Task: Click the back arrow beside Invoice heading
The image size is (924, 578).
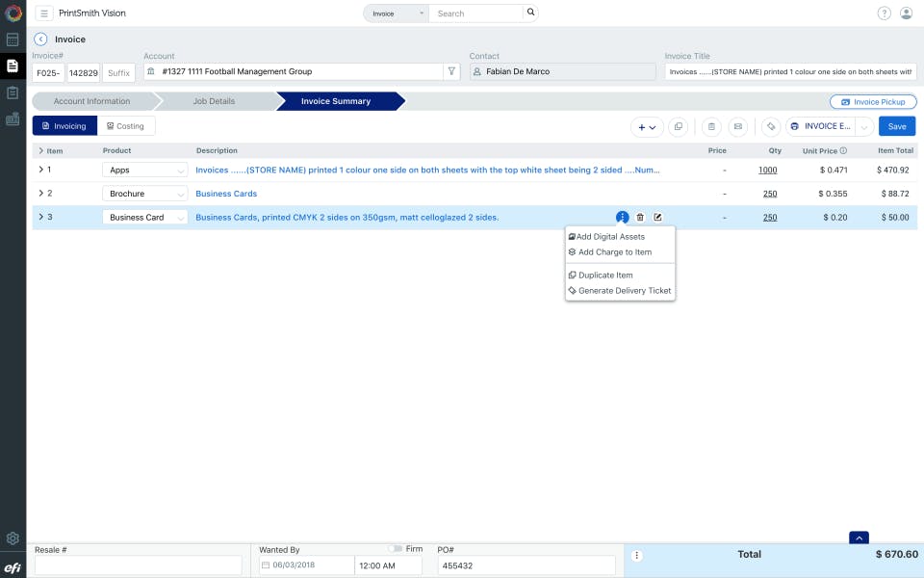Action: (x=40, y=39)
